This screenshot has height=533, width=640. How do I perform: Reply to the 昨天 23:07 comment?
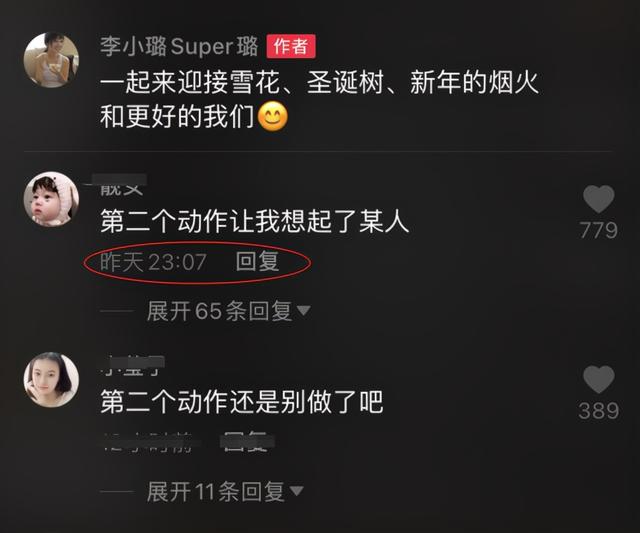[257, 262]
